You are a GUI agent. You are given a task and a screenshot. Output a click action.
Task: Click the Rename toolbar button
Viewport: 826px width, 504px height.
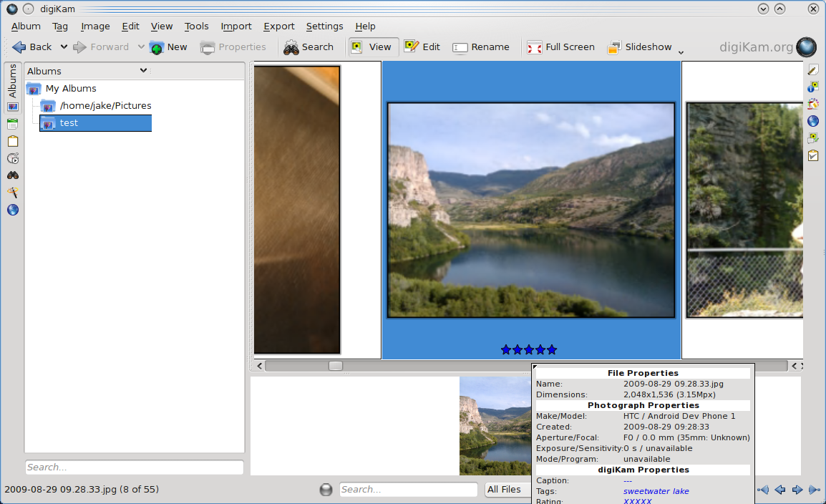coord(481,47)
